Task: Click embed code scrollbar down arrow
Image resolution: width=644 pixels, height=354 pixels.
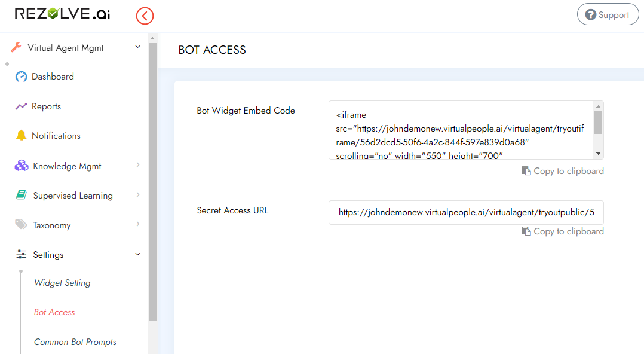Action: (599, 154)
